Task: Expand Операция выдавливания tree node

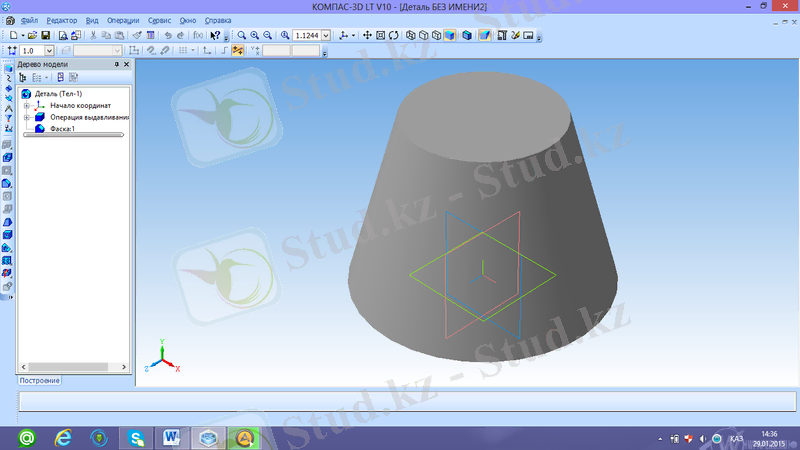Action: [25, 117]
